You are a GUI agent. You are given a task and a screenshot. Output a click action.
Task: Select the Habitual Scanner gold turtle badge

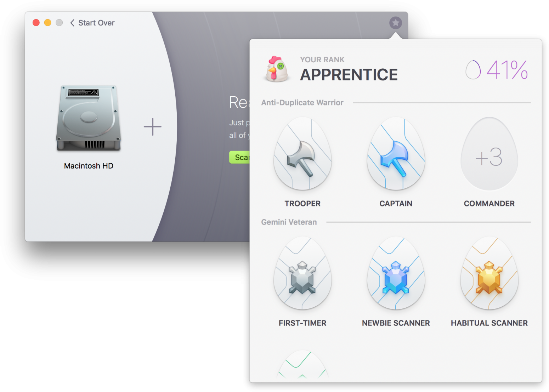[489, 273]
